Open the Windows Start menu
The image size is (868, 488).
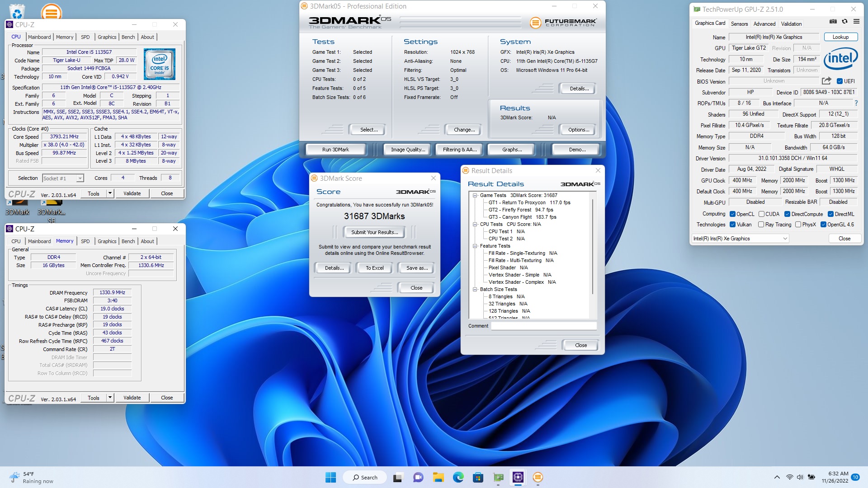pyautogui.click(x=330, y=477)
